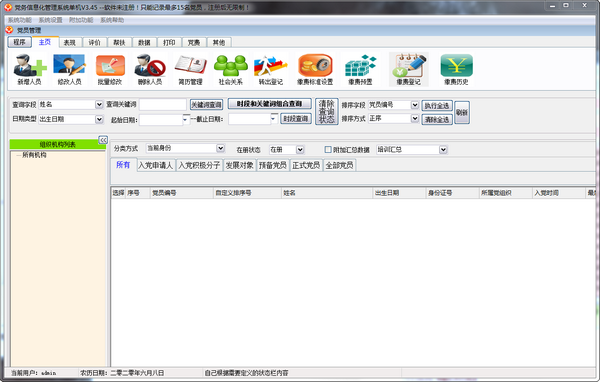Select the 预备党员 tab
Viewport: 600px width, 382px height.
(273, 165)
